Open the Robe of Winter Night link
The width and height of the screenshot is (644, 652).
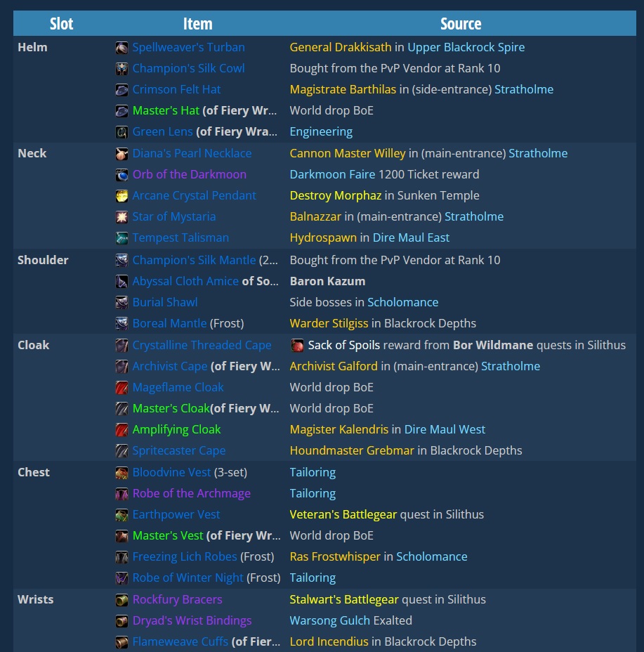click(188, 578)
